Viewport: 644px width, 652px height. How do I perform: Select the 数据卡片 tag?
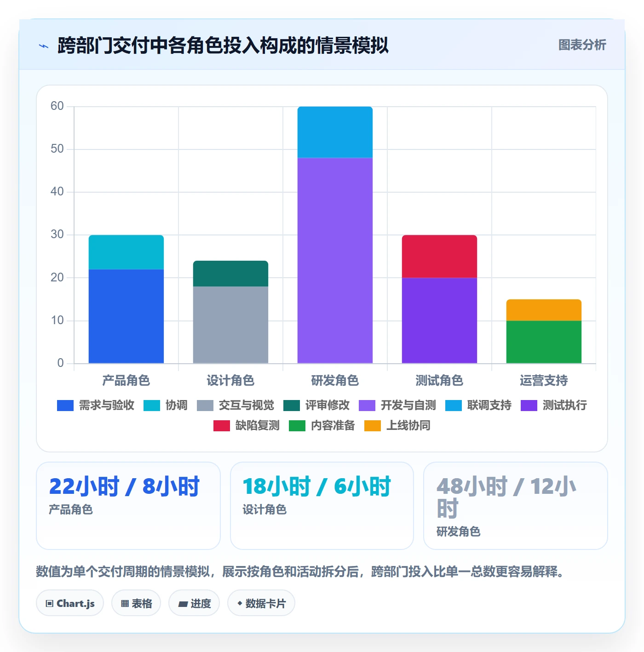pyautogui.click(x=261, y=603)
